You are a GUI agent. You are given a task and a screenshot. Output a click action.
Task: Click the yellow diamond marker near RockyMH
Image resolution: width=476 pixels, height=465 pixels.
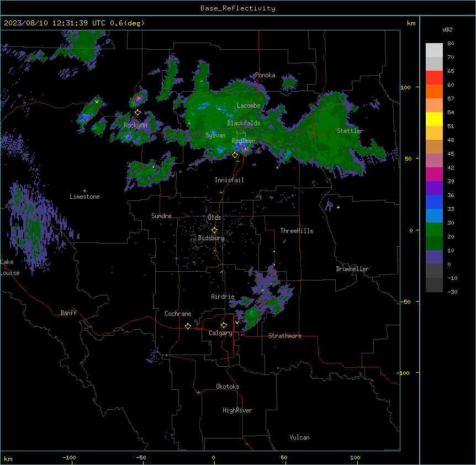(138, 113)
